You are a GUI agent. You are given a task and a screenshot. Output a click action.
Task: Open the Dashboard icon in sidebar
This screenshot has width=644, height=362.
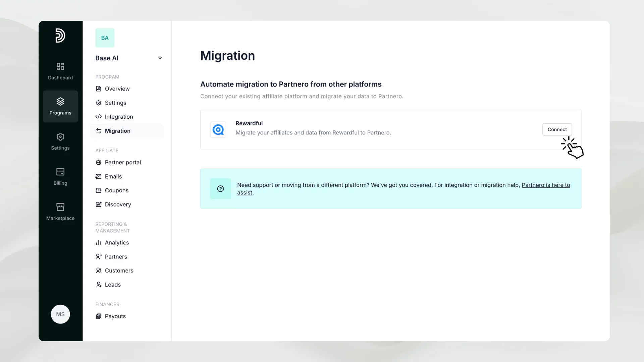(x=60, y=66)
